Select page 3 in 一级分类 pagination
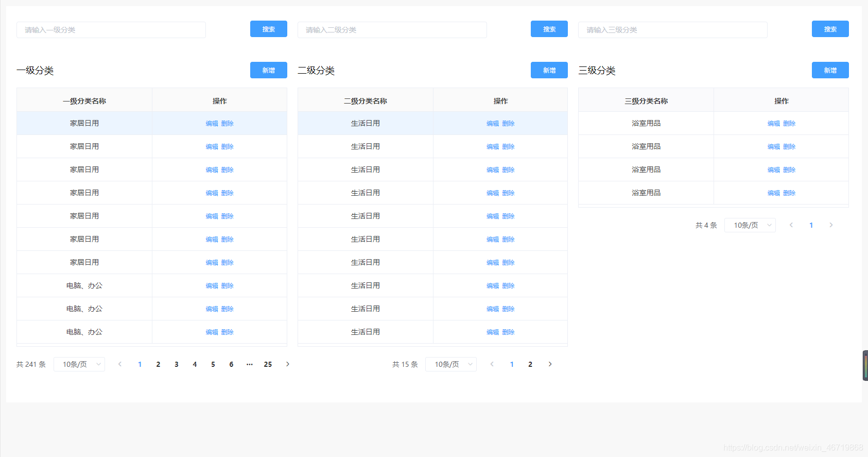This screenshot has width=868, height=457. [177, 364]
